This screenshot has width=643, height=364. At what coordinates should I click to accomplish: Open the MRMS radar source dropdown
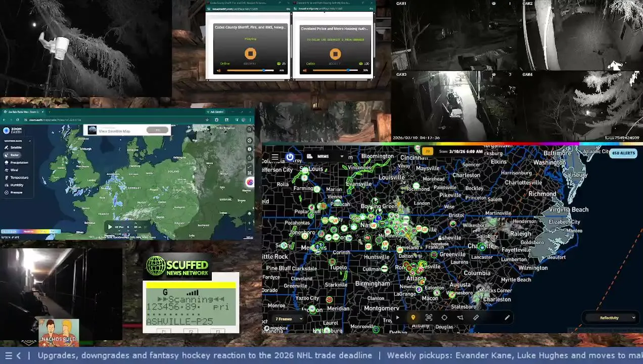[326, 156]
